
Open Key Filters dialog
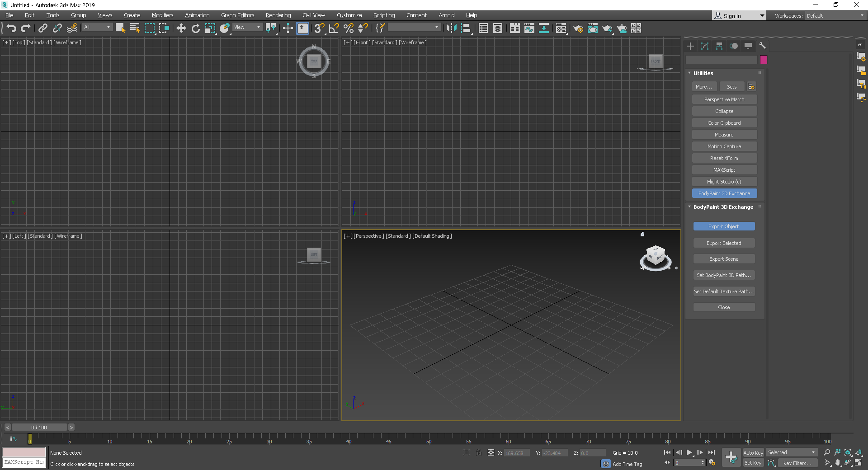(797, 463)
